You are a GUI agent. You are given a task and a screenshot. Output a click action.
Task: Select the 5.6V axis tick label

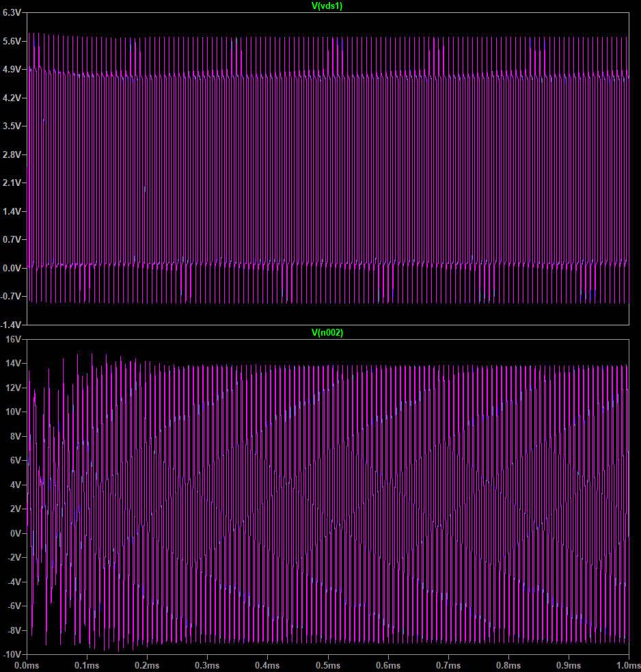pos(12,41)
